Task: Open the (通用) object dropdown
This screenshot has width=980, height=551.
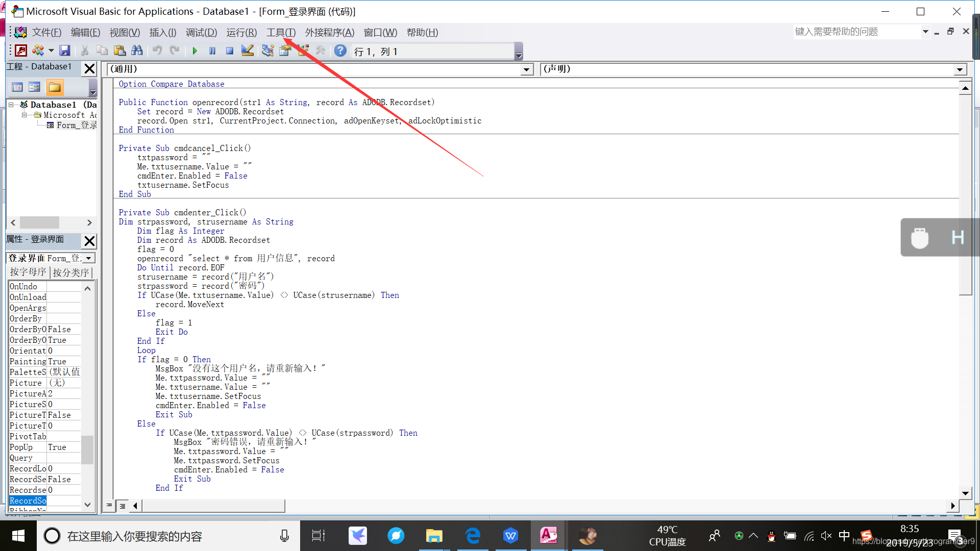Action: tap(527, 69)
